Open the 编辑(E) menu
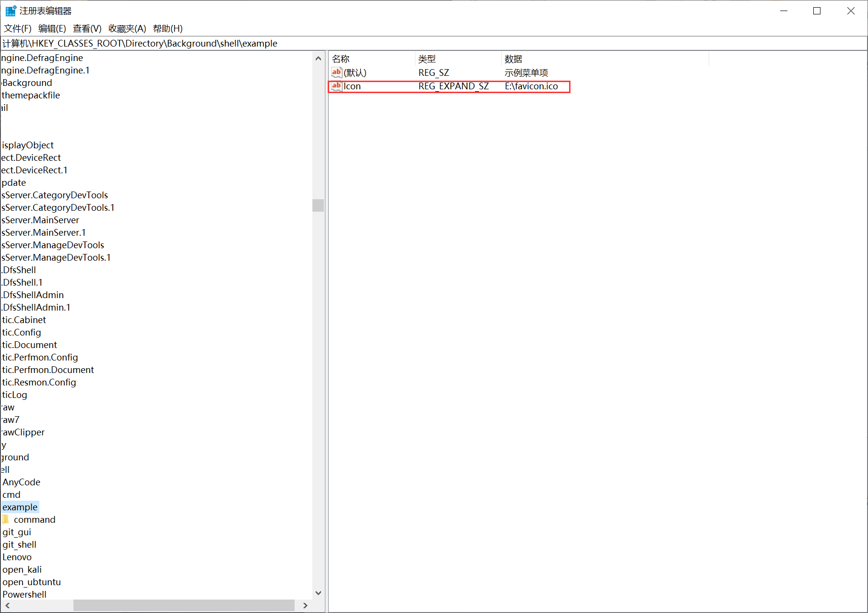This screenshot has width=868, height=613. pos(52,29)
